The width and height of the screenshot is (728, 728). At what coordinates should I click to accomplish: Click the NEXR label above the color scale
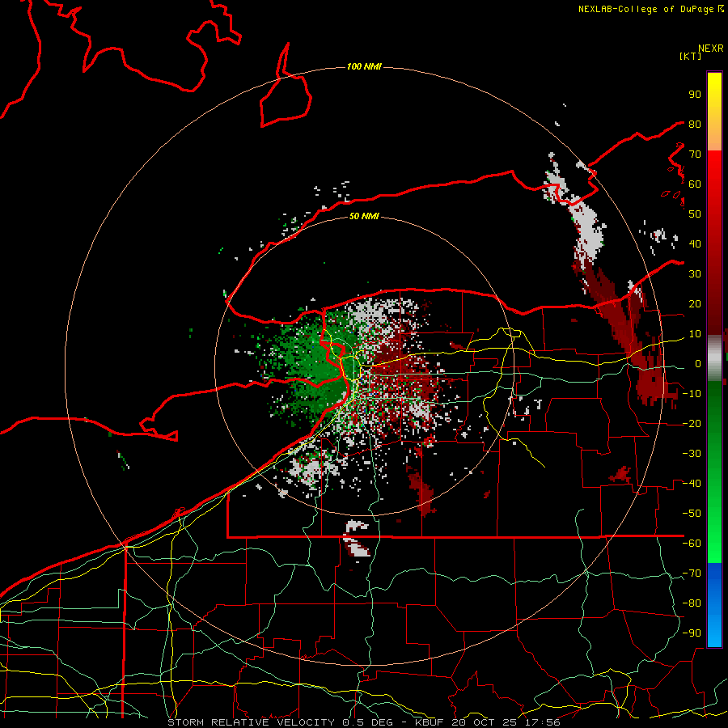tap(710, 49)
